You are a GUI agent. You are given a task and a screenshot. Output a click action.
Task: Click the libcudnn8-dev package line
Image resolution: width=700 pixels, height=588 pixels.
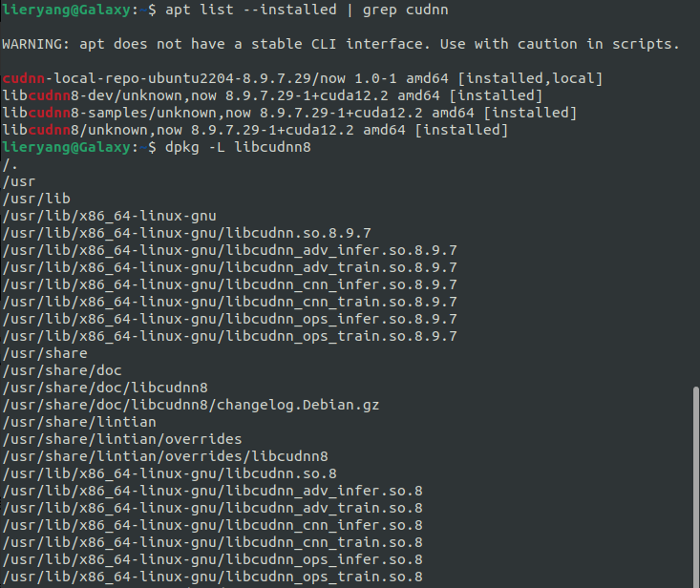[x=272, y=95]
